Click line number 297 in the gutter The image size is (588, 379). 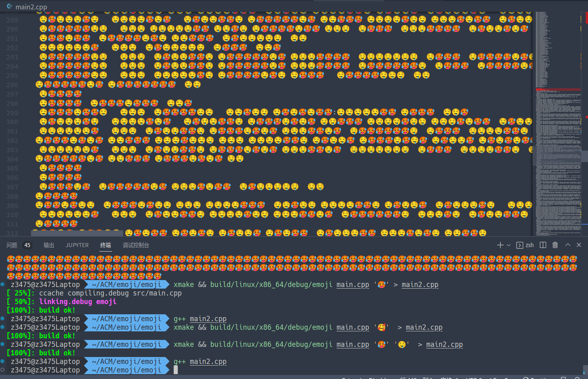click(x=12, y=94)
